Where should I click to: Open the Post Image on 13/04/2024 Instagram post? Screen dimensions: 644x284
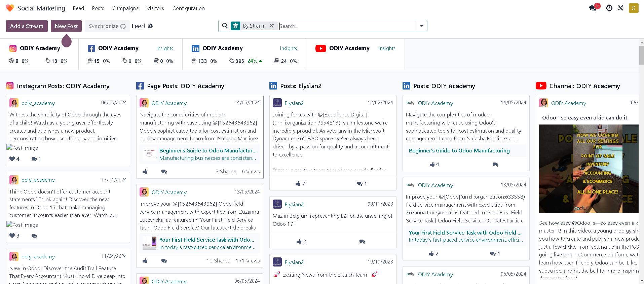(22, 224)
